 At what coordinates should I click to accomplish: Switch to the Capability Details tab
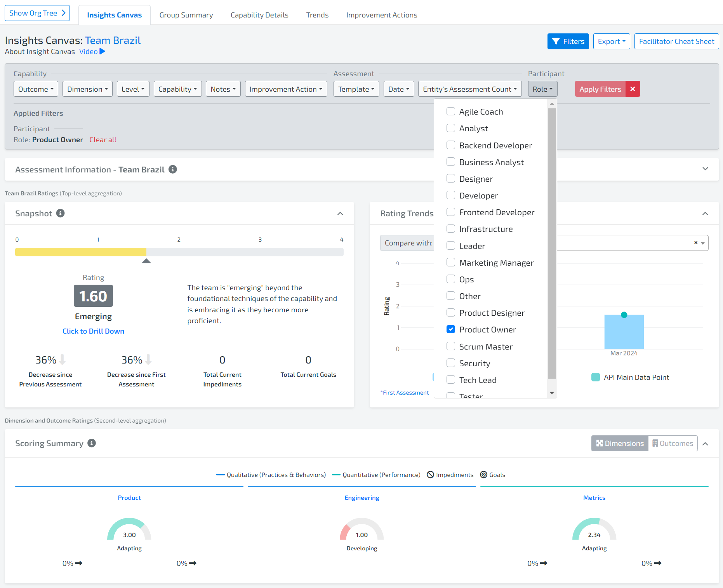(x=259, y=15)
